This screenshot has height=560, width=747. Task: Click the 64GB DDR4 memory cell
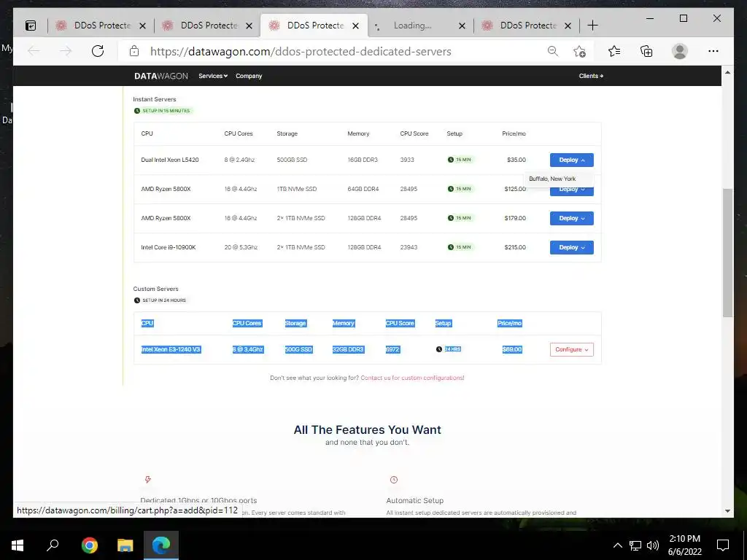pyautogui.click(x=363, y=189)
